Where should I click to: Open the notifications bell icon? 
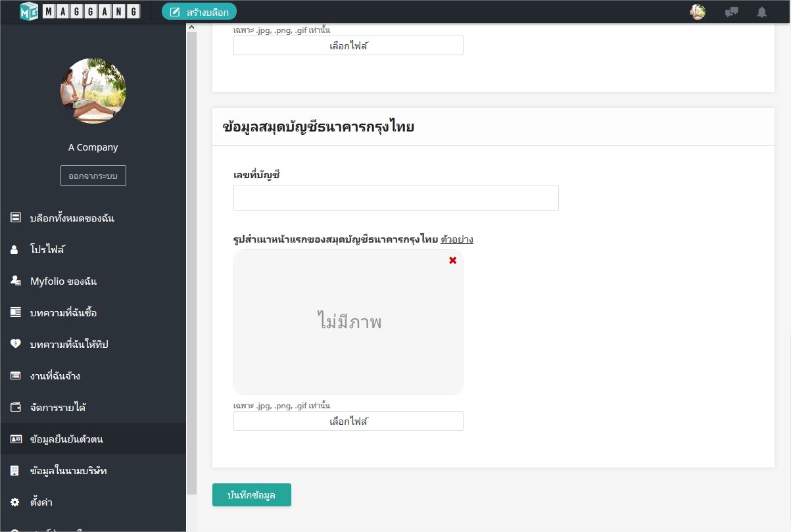[761, 12]
